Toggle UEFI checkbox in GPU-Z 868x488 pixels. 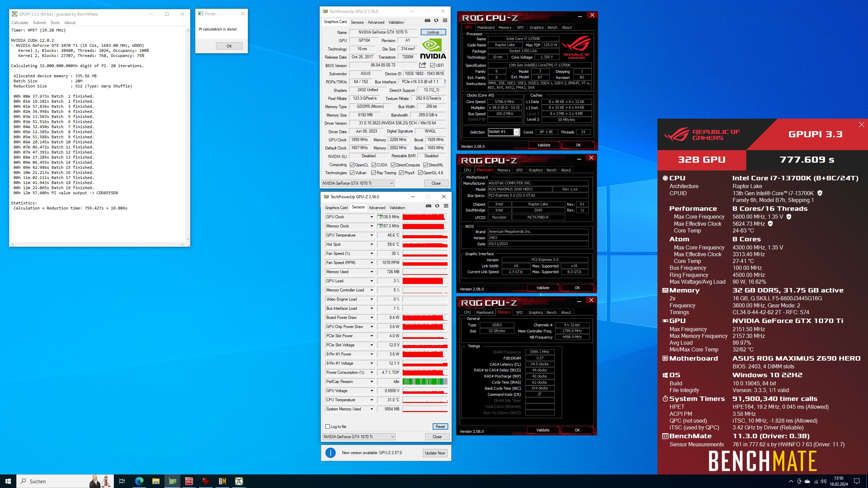click(432, 65)
